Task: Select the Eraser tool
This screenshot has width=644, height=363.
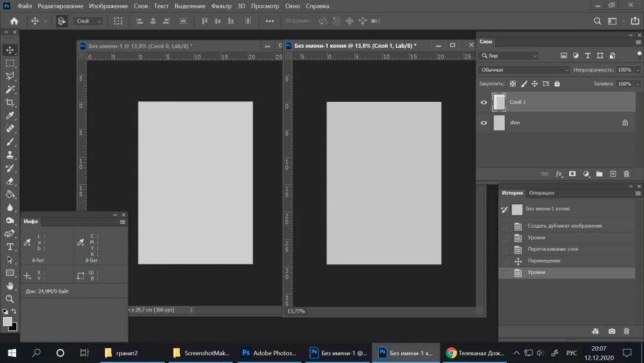Action: tap(10, 181)
